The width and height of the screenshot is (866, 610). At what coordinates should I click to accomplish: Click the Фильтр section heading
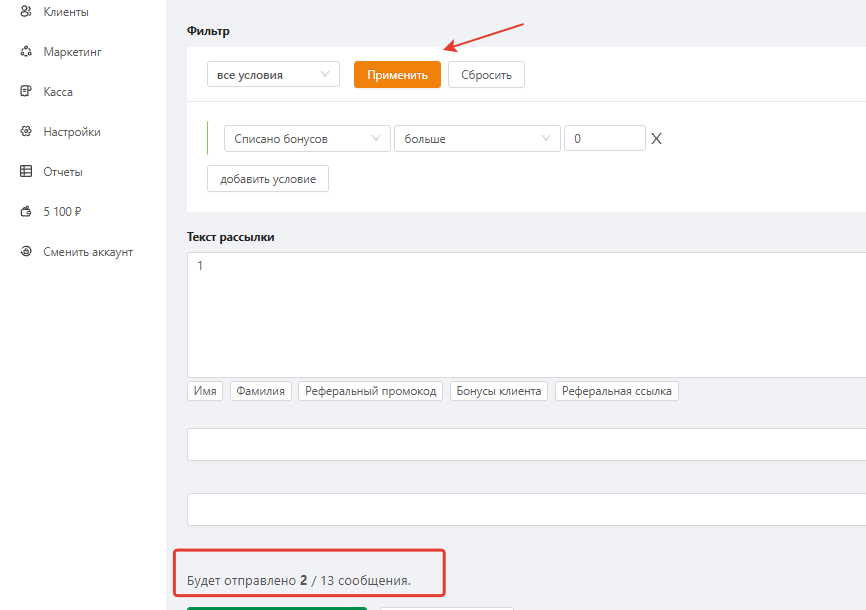[208, 31]
